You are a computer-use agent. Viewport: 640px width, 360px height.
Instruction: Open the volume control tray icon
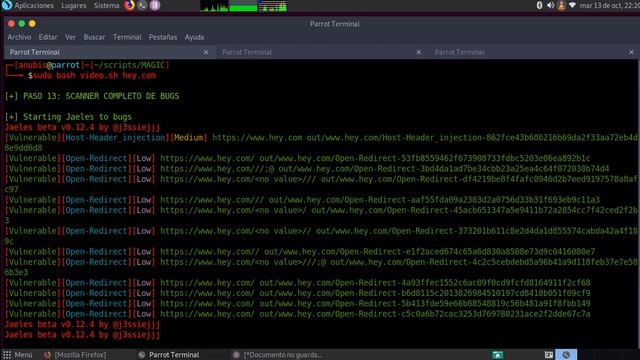click(550, 5)
